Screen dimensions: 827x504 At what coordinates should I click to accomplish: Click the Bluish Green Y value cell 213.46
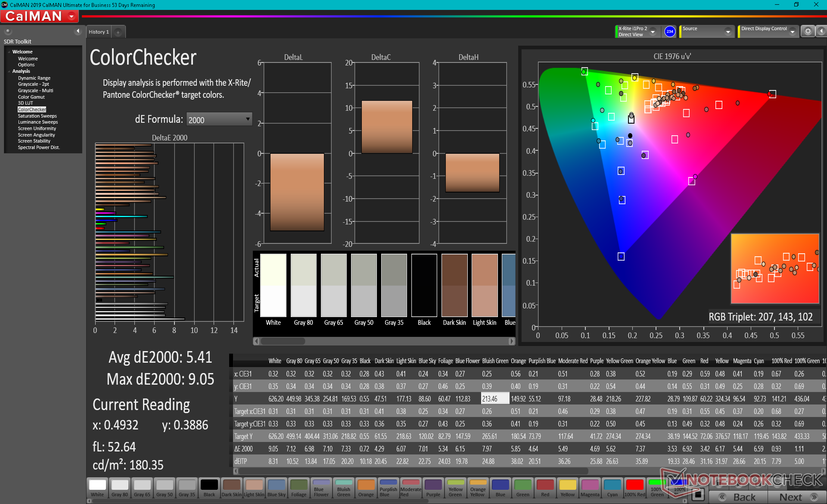(494, 399)
